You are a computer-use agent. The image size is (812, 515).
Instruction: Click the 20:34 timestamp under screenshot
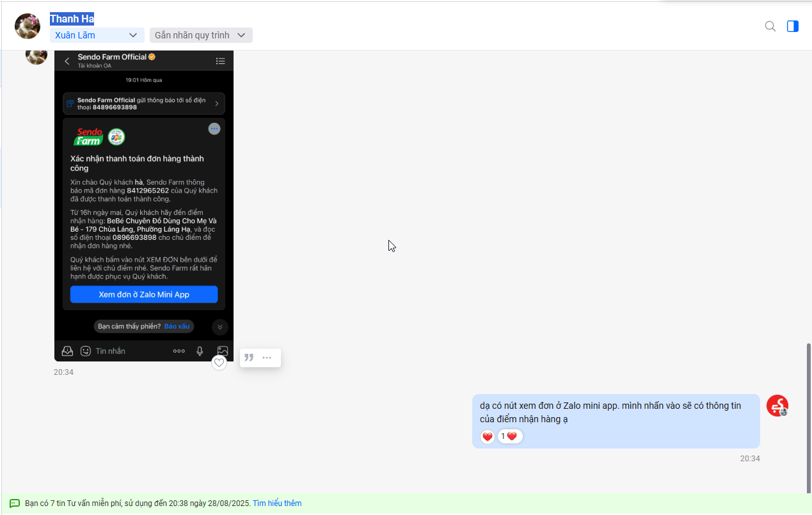tap(63, 372)
